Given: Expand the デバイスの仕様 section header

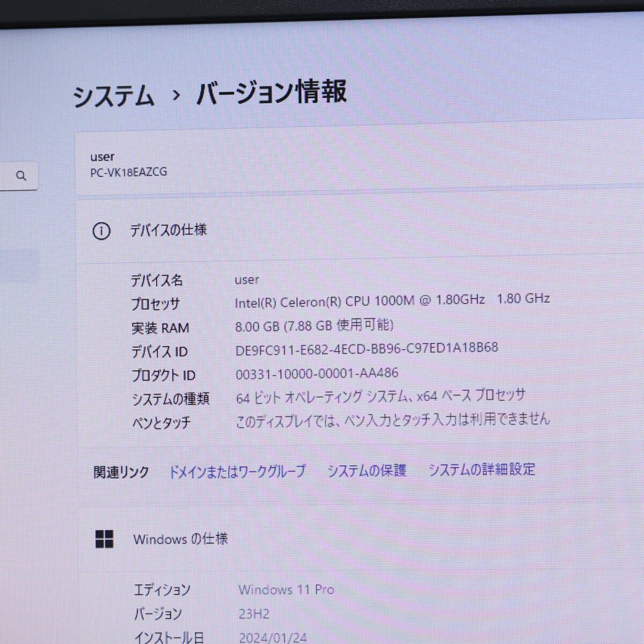Looking at the screenshot, I should click(360, 231).
